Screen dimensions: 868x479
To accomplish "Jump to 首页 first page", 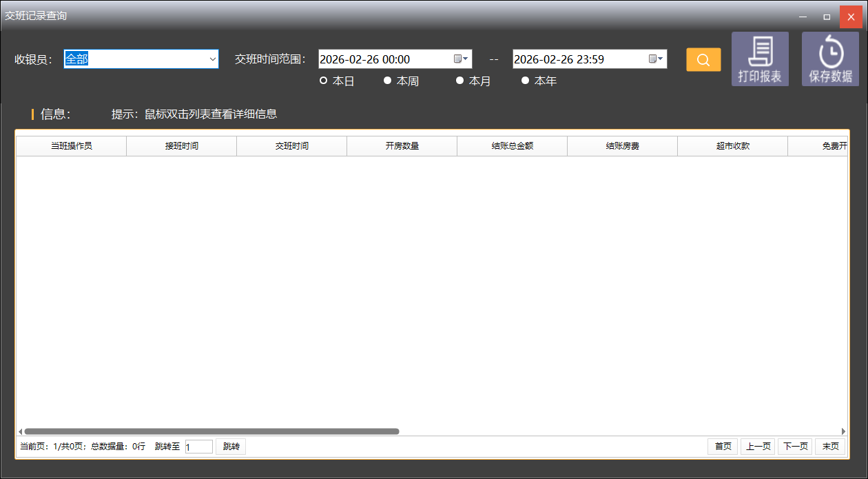I will (723, 447).
